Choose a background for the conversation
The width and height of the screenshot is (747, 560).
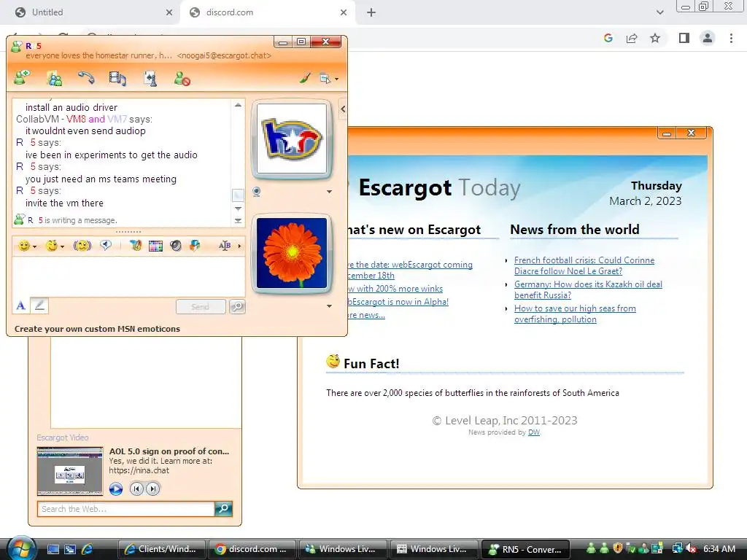tap(136, 246)
